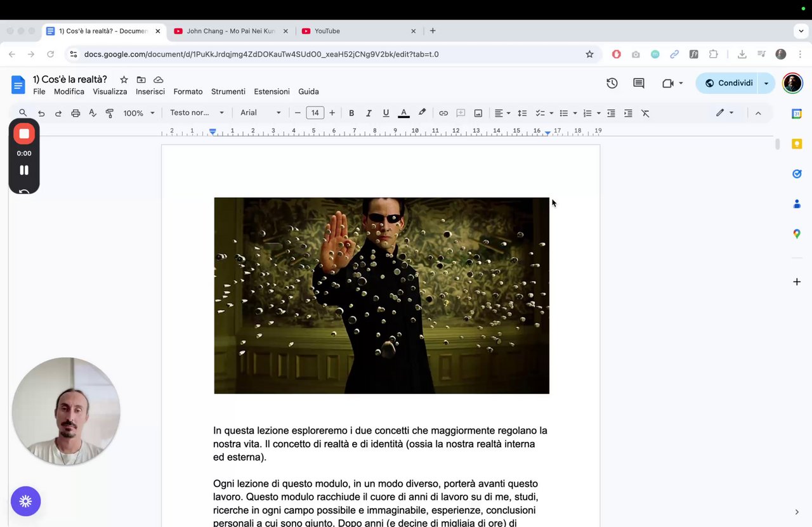Open Google Keep in side panel

(797, 144)
